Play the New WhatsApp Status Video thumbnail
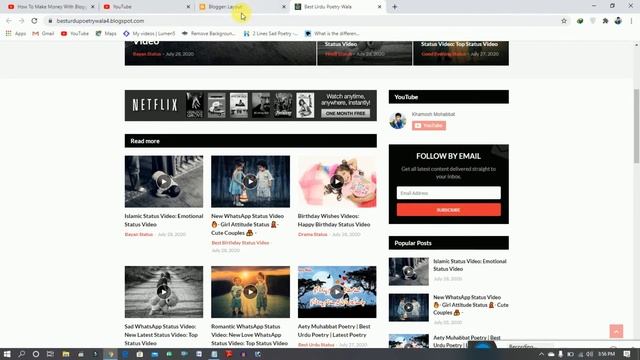The image size is (640, 360). (250, 181)
